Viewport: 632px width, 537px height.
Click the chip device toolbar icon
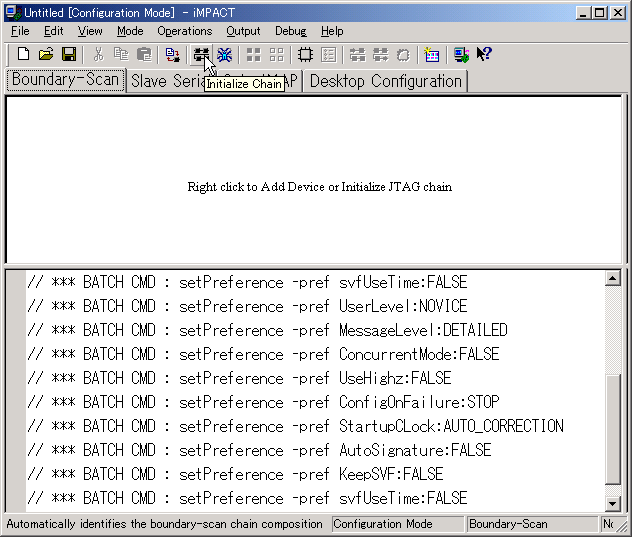coord(306,55)
